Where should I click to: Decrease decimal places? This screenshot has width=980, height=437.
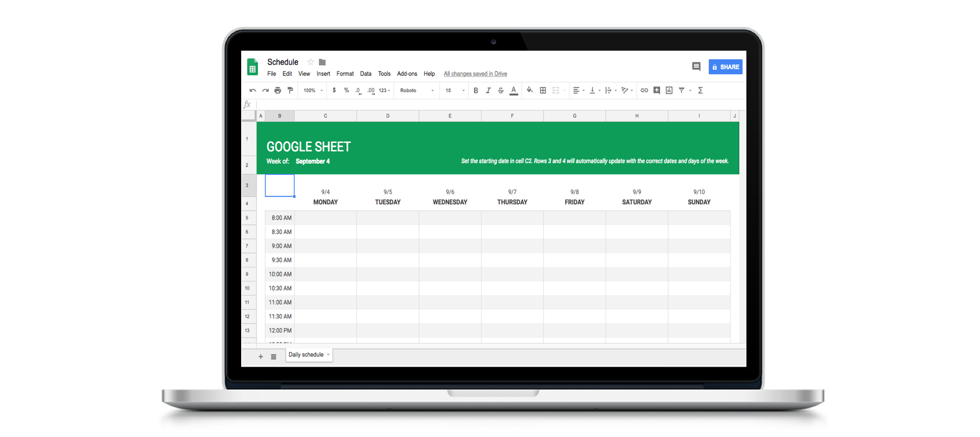(358, 91)
